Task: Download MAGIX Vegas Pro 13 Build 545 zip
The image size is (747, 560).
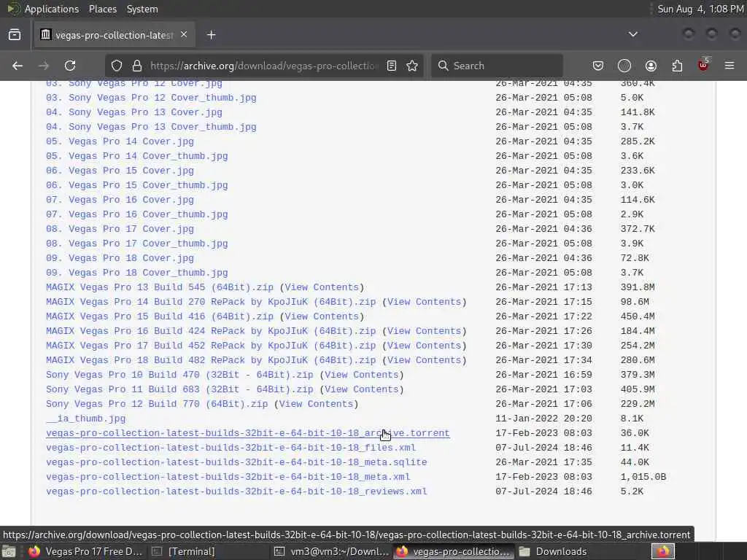Action: click(160, 287)
